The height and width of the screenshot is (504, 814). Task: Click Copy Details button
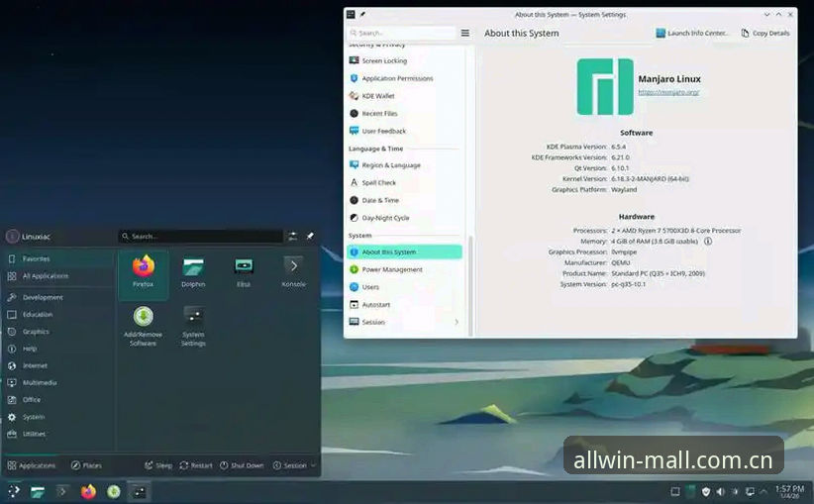coord(765,33)
